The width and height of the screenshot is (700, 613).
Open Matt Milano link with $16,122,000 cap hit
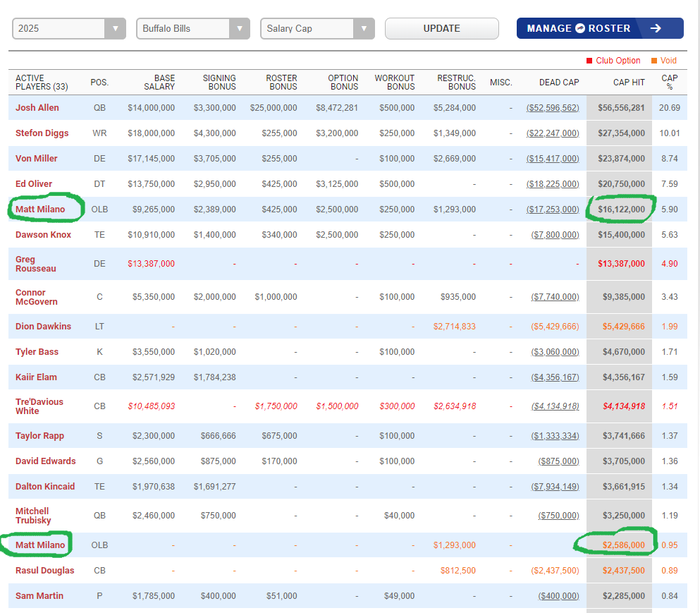click(40, 209)
